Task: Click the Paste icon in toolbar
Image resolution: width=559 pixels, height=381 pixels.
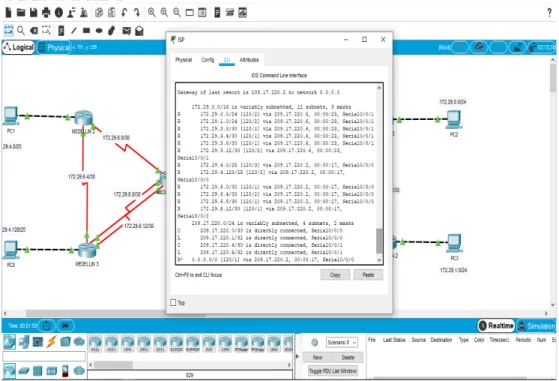Action: tap(112, 13)
